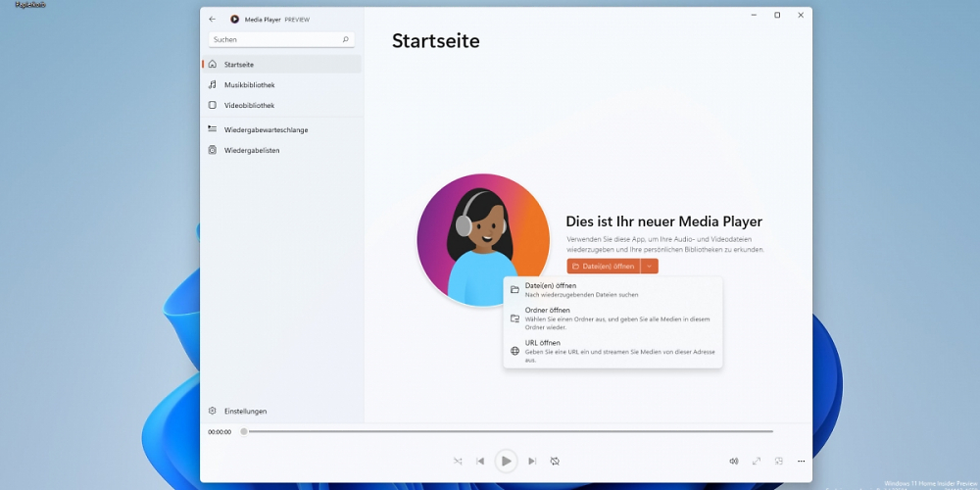980x490 pixels.
Task: Click the woman with headphones illustration
Action: tap(483, 240)
